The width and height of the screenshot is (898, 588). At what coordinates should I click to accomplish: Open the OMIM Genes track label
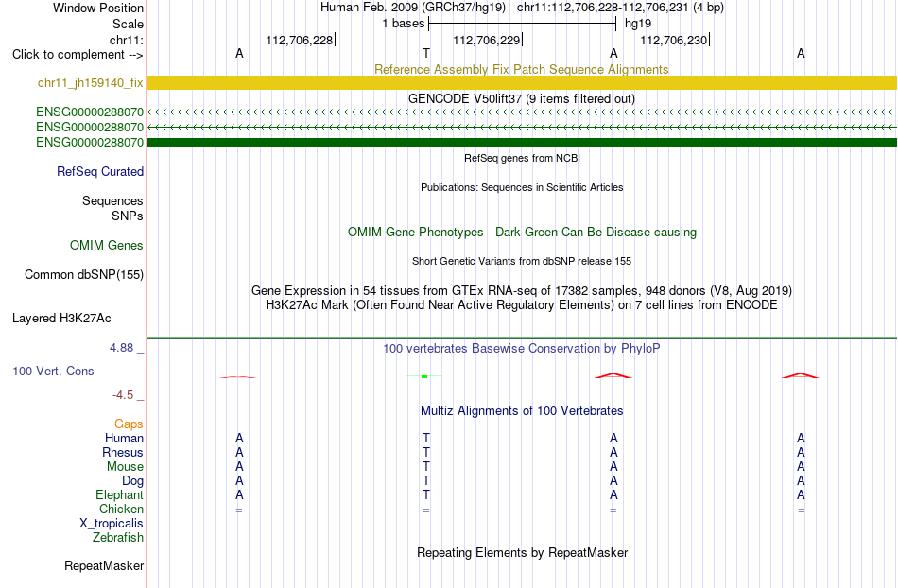pyautogui.click(x=107, y=245)
